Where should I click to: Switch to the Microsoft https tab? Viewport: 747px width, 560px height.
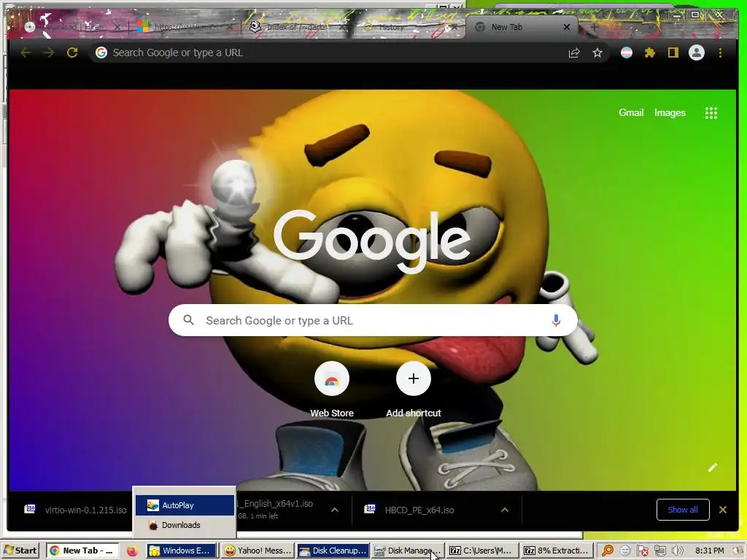[x=183, y=27]
